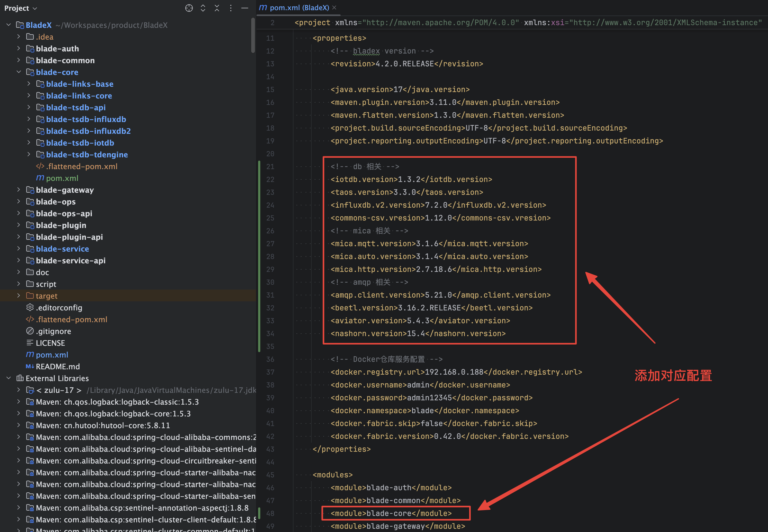Select the blade-plugin-api tree item

coord(69,237)
